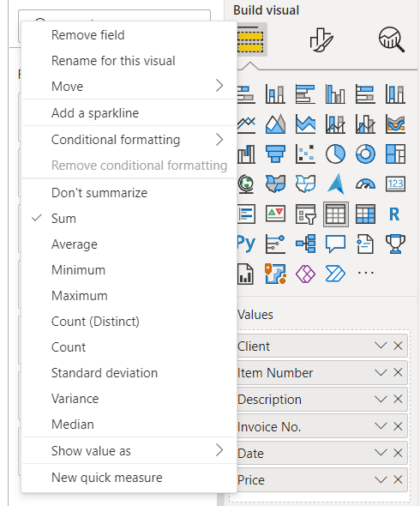Screen dimensions: 420x506
Task: Open the Item Number field dropdown chevron
Action: coord(381,373)
